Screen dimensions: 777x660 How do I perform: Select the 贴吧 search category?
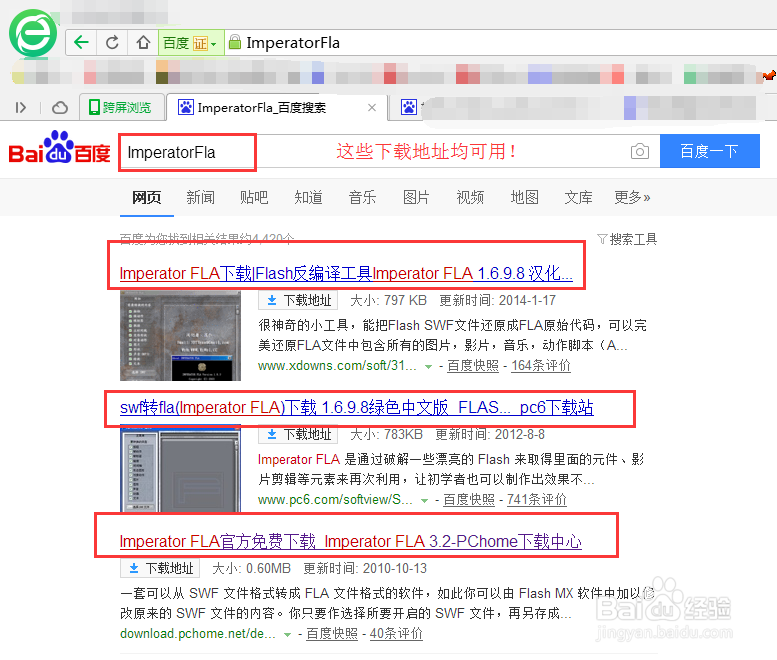(254, 197)
